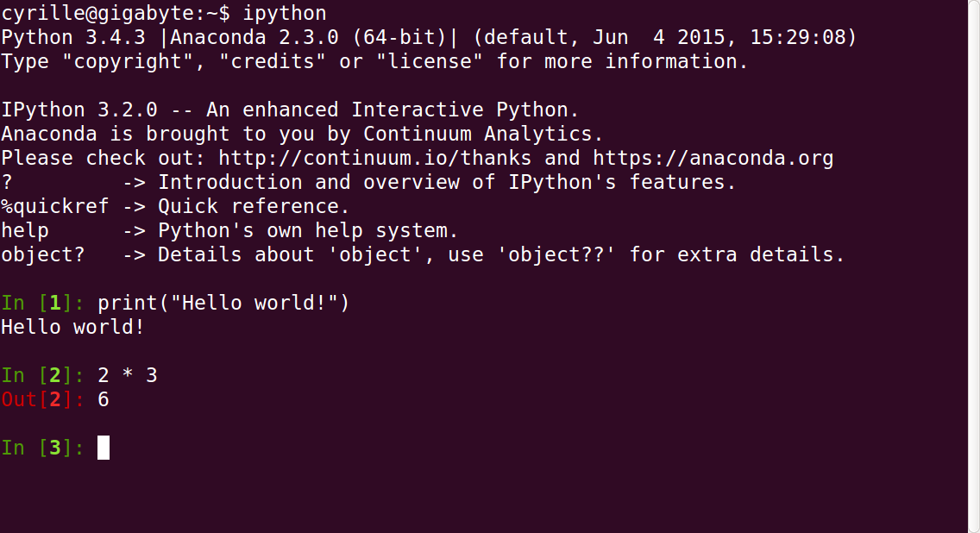
Task: Click the green 'In [1]:' prompt
Action: pyautogui.click(x=42, y=303)
